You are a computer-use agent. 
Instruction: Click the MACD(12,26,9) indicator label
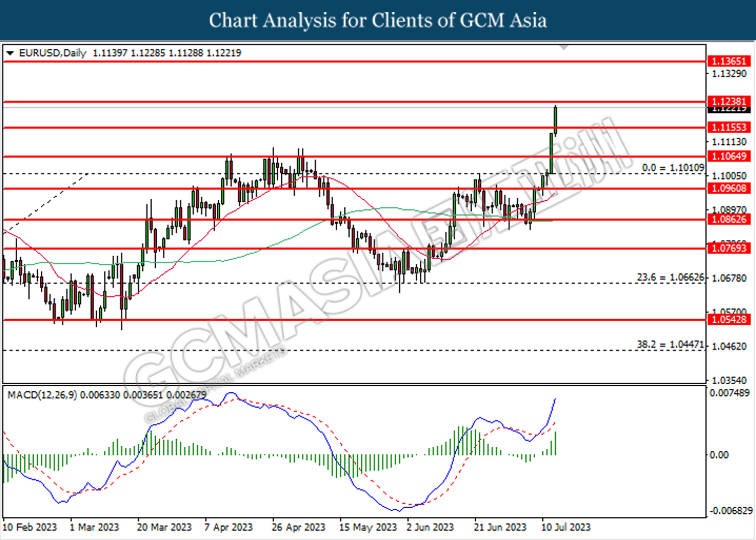tap(42, 395)
